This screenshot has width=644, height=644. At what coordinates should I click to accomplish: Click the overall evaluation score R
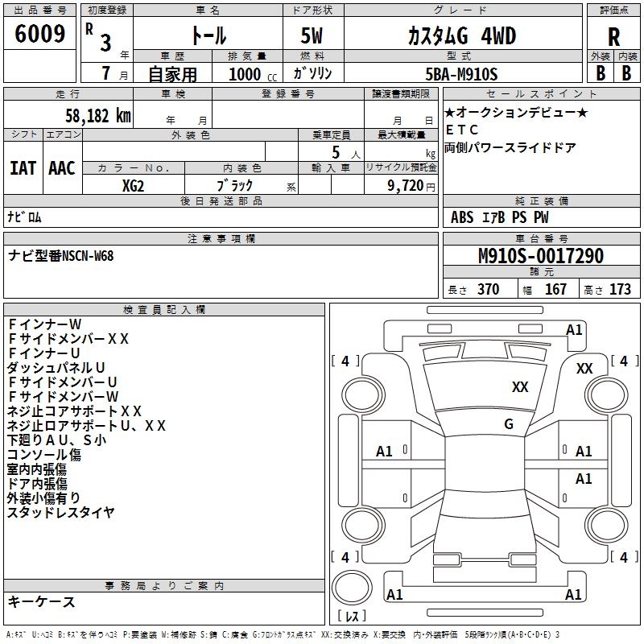[x=613, y=37]
